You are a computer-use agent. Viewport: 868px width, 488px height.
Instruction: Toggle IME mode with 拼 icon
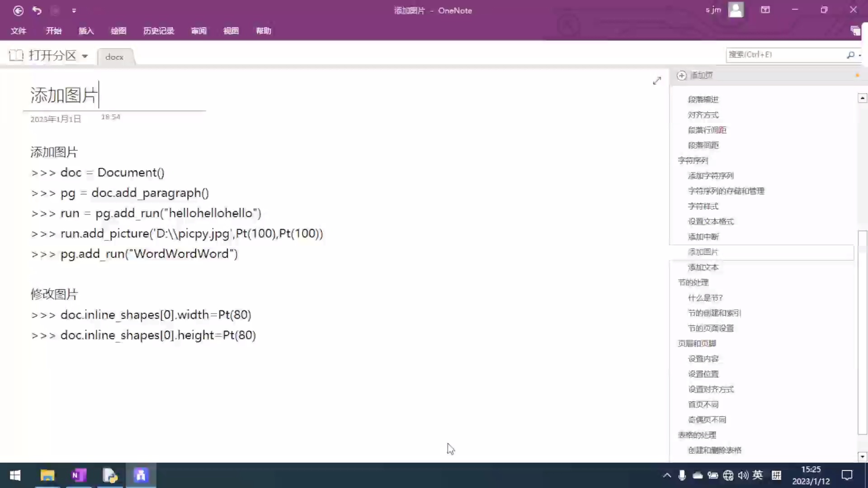point(776,475)
